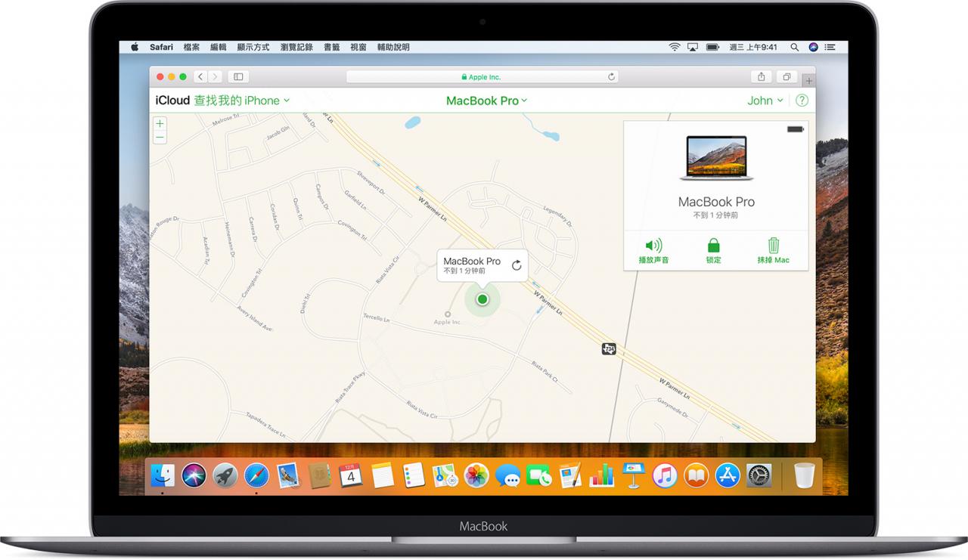The height and width of the screenshot is (560, 968).
Task: Open Siri from the menu bar
Action: 813,47
